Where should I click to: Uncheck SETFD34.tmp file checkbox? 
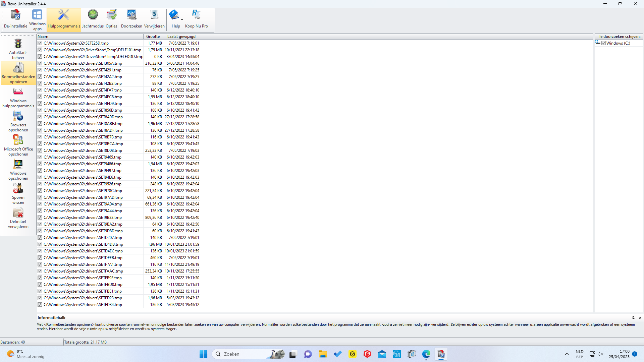coord(40,305)
